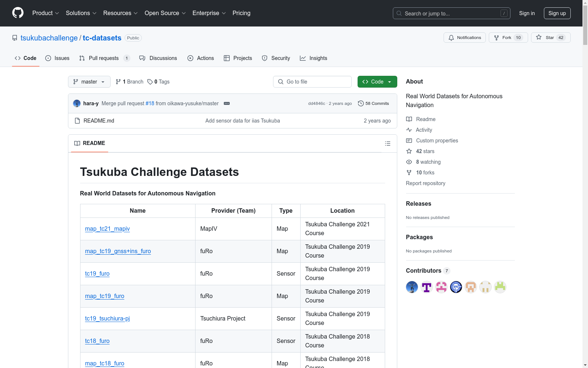Click Report repository link
588x368 pixels.
coord(426,183)
